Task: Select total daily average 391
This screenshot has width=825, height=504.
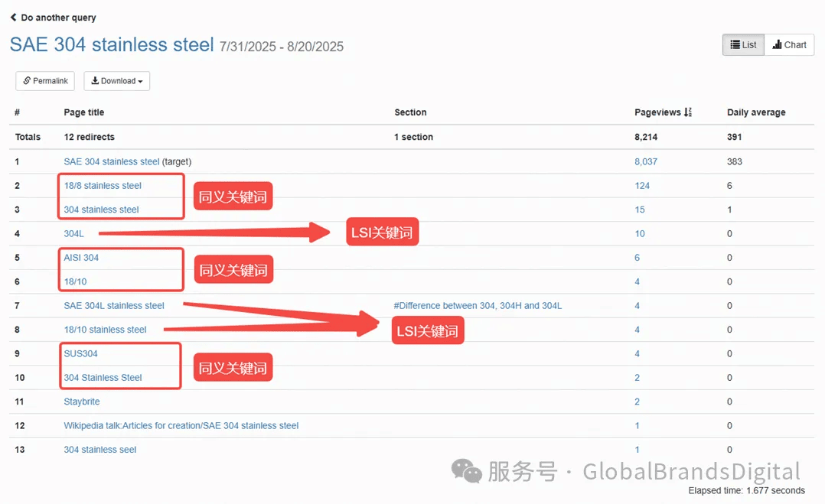Action: click(x=734, y=137)
